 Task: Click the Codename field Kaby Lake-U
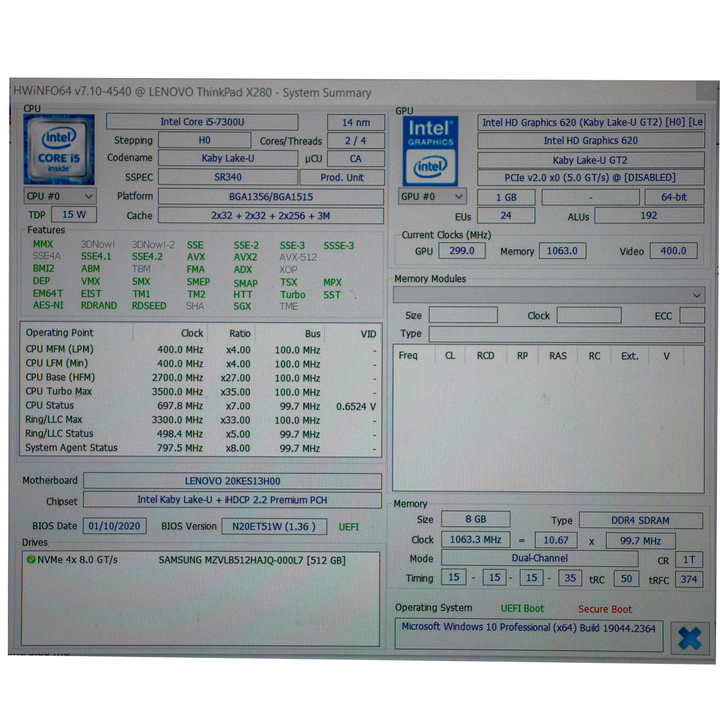(228, 158)
